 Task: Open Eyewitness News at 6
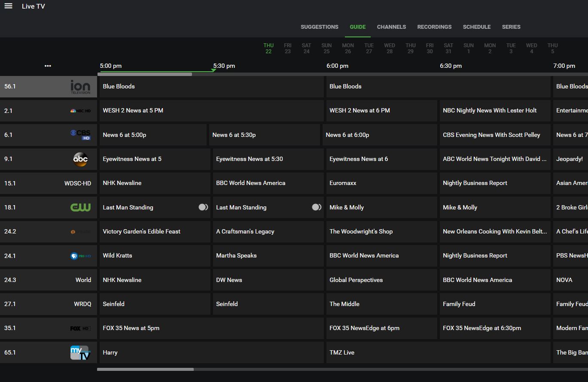tap(381, 159)
